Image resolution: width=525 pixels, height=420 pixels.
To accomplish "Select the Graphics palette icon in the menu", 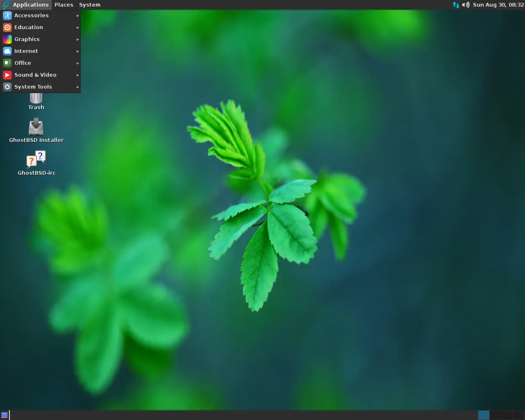I will click(x=7, y=39).
